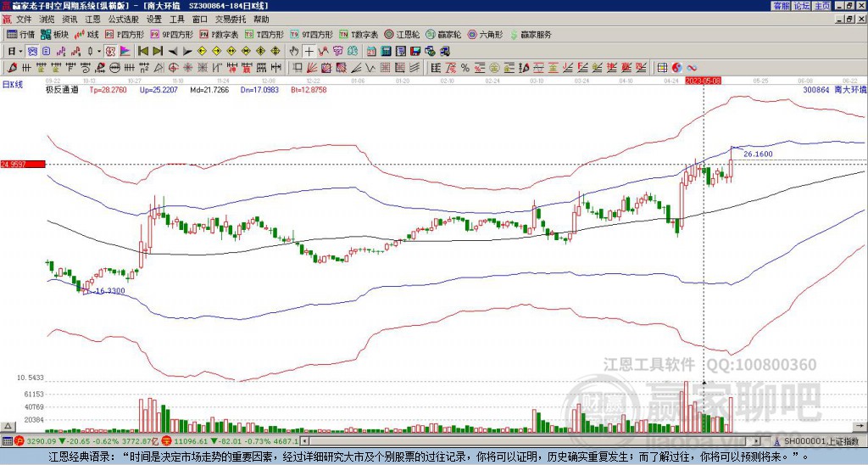
Task: Open the calculator icon
Action: 386,51
